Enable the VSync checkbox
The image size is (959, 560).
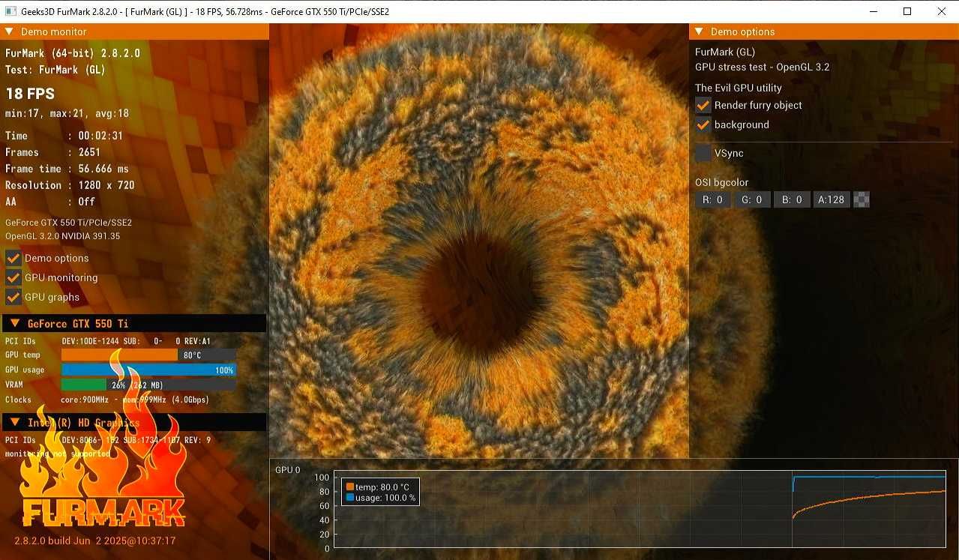pos(703,153)
